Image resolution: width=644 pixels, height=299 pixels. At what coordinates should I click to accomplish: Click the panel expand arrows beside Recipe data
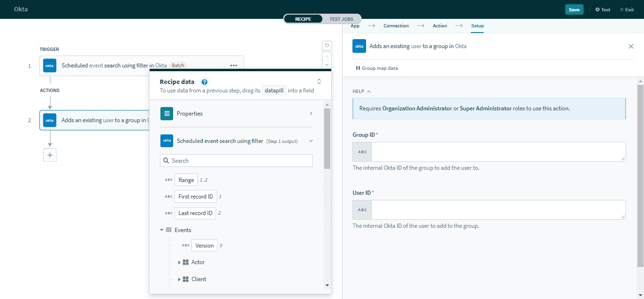tap(319, 81)
